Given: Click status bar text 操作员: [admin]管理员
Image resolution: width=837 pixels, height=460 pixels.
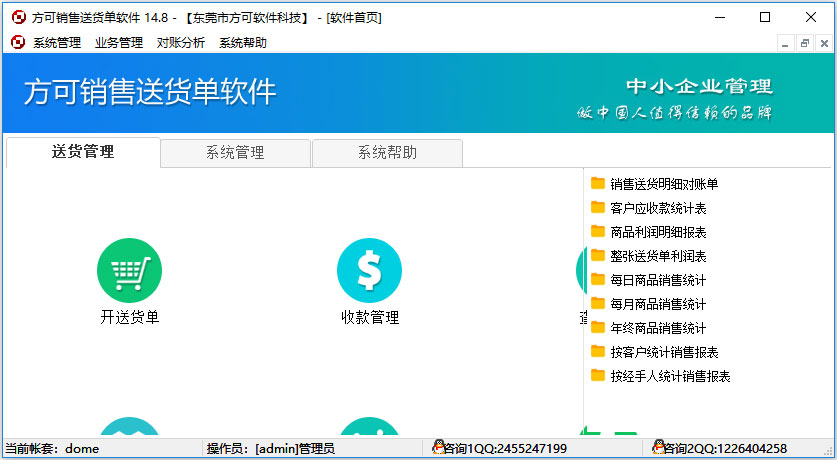Looking at the screenshot, I should click(x=271, y=449).
